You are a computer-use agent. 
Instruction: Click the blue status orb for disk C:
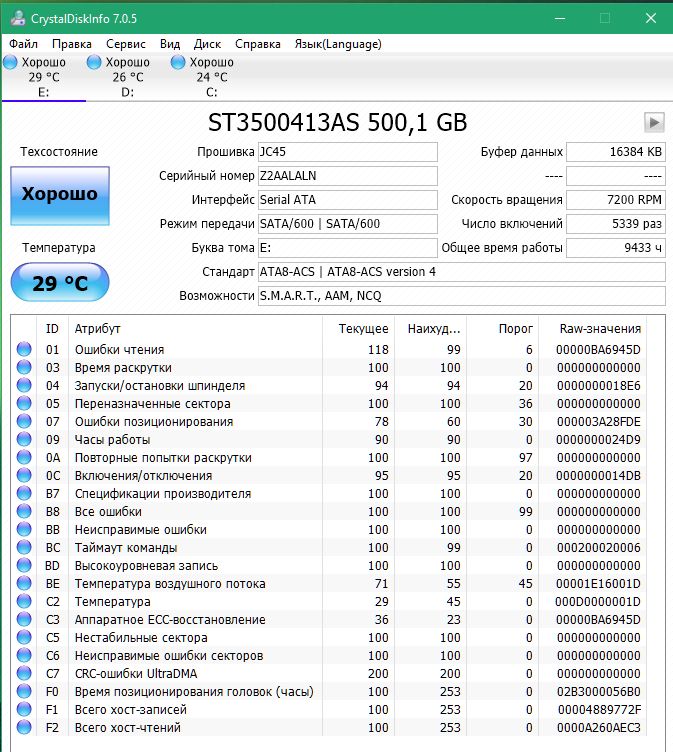178,62
